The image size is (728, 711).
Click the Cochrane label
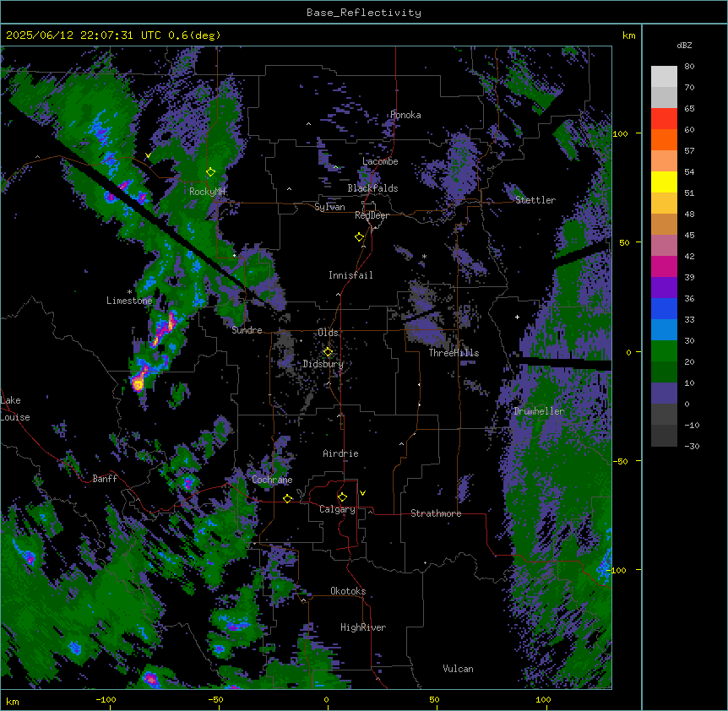point(272,480)
